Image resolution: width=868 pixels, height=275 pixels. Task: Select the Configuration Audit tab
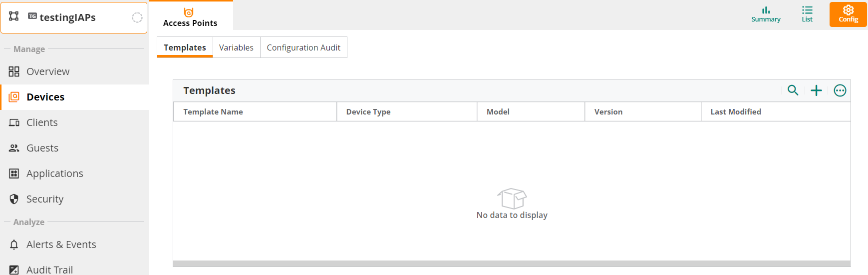(x=303, y=47)
